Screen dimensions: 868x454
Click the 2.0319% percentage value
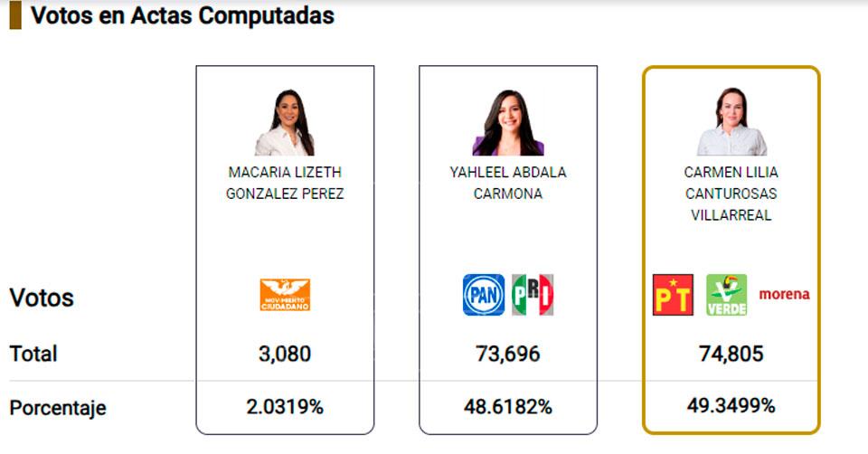tap(285, 407)
